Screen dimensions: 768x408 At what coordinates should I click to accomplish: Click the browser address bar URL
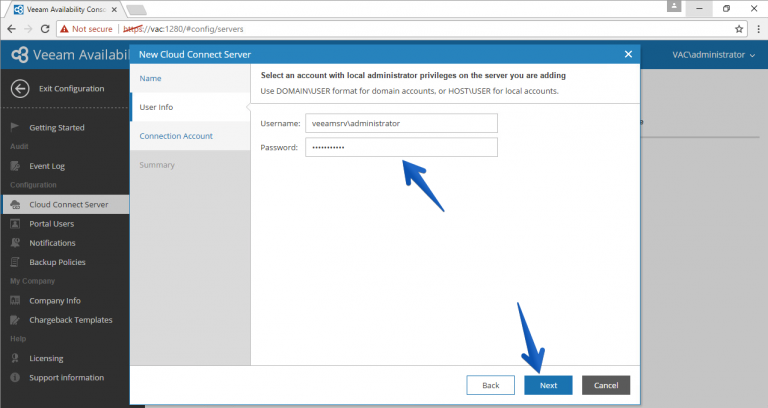(183, 29)
